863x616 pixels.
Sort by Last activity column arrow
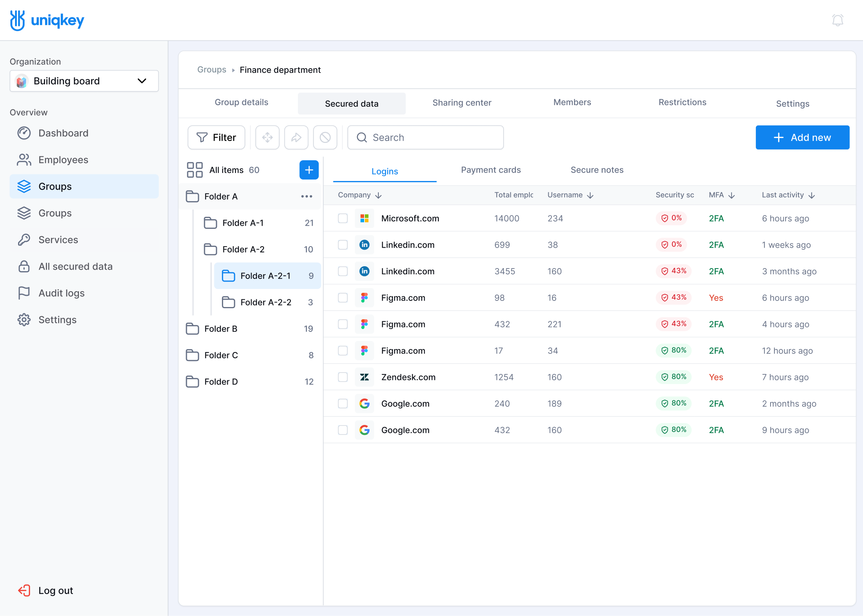(x=812, y=195)
